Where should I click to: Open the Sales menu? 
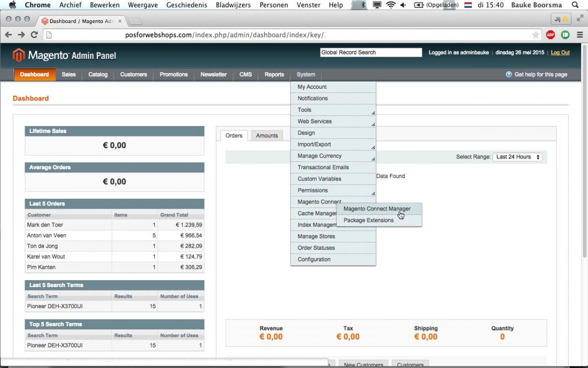pyautogui.click(x=69, y=75)
